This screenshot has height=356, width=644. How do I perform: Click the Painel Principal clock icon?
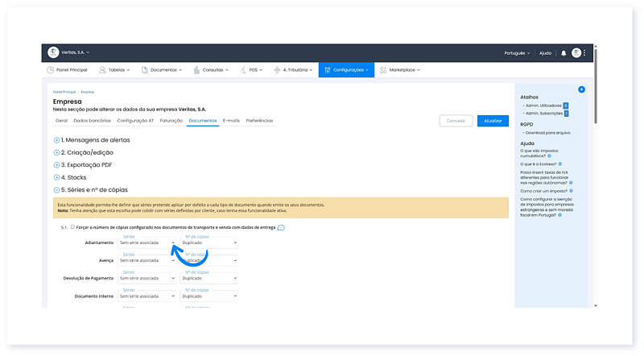pos(51,70)
